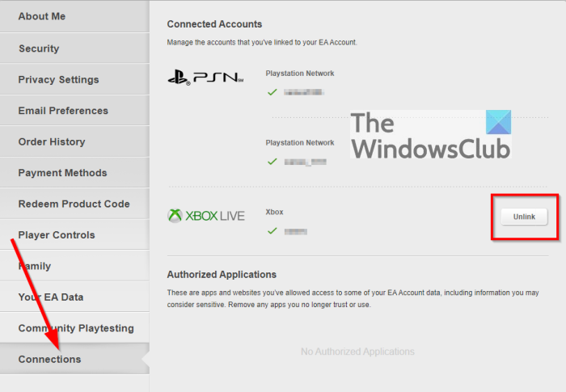The height and width of the screenshot is (392, 566).
Task: Click the first Playstation Network green checkmark
Action: tap(272, 92)
